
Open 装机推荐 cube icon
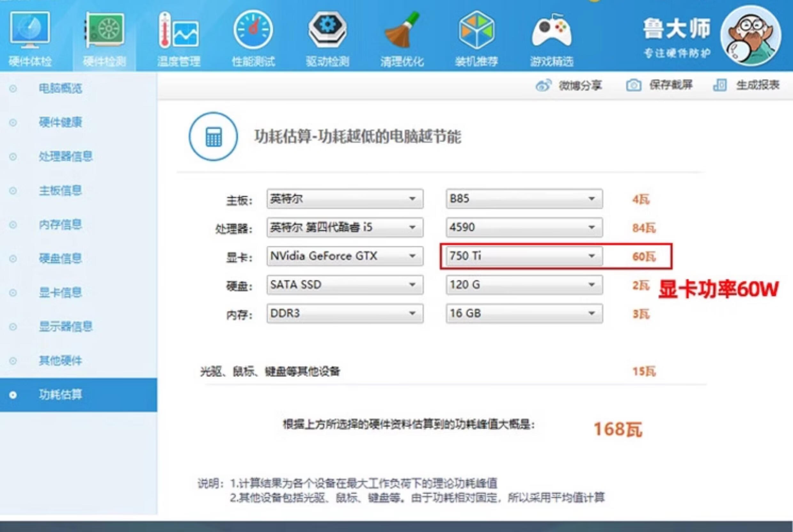point(476,30)
